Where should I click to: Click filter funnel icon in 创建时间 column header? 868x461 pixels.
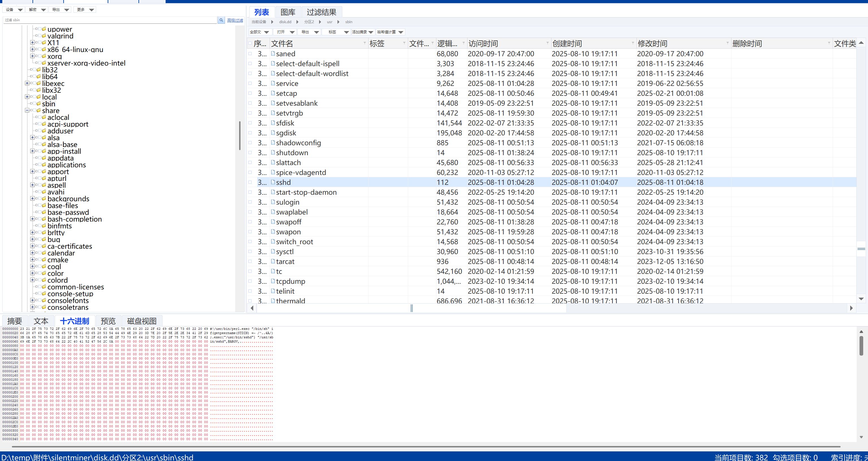[x=633, y=43]
